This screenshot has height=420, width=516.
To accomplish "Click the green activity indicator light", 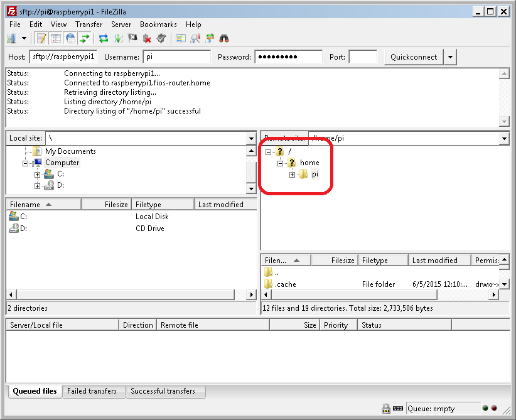I will 485,408.
